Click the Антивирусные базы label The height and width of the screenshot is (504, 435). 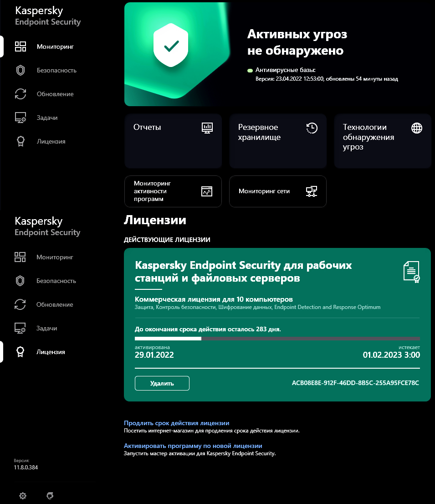tap(285, 70)
